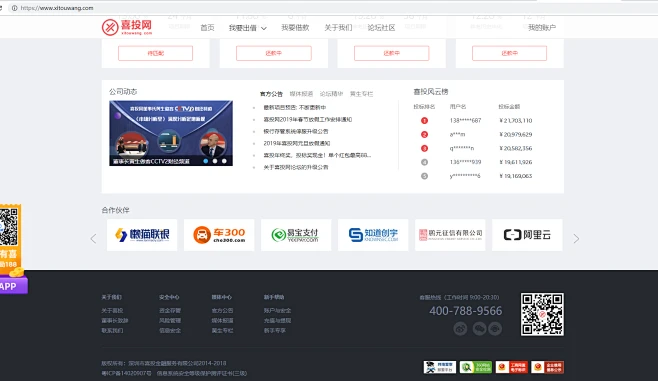Open the 2019年喜投网元旦放假通知 announcement
This screenshot has width=658, height=381.
(x=297, y=144)
